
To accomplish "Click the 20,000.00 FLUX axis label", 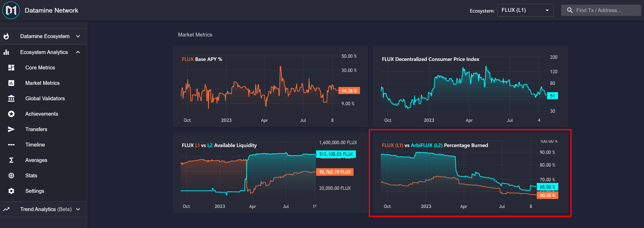I will [335, 188].
